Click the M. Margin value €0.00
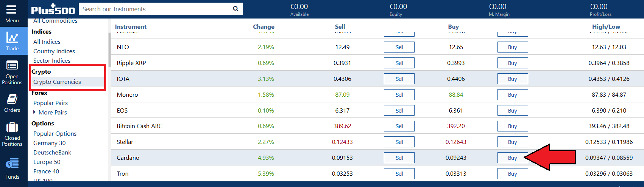The image size is (644, 187). 497,6
